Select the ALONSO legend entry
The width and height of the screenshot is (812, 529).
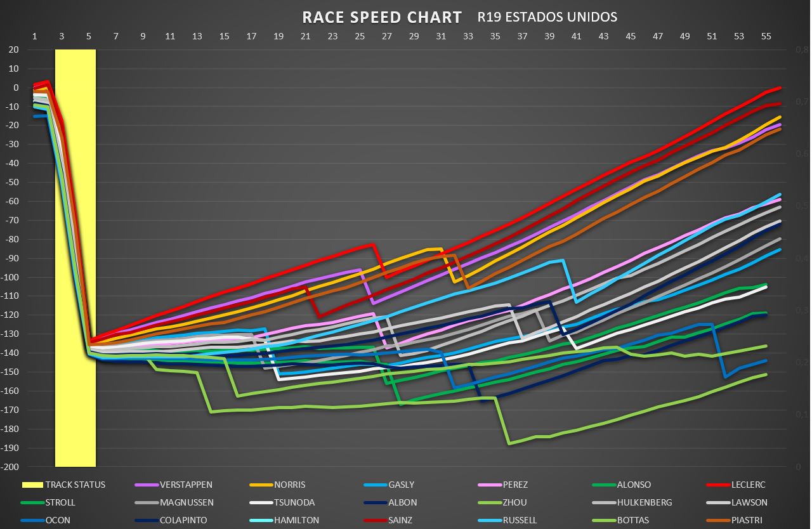[x=620, y=485]
